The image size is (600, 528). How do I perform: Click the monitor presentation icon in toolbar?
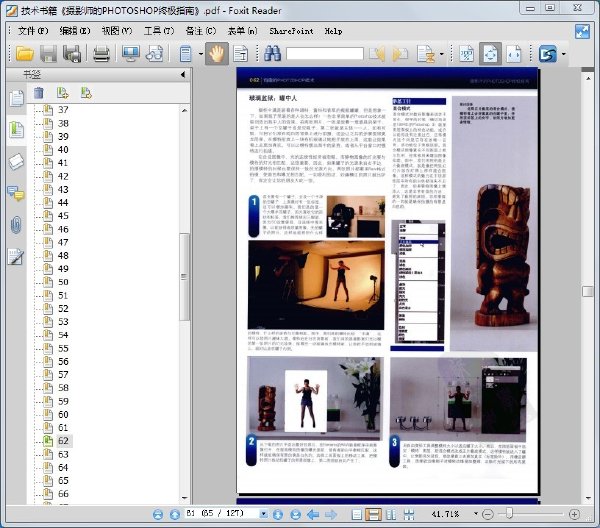point(130,54)
